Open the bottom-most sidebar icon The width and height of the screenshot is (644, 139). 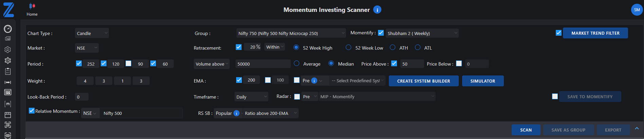8,136
